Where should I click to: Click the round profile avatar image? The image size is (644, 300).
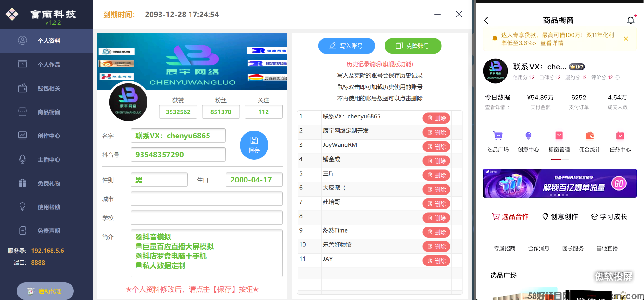pyautogui.click(x=128, y=102)
